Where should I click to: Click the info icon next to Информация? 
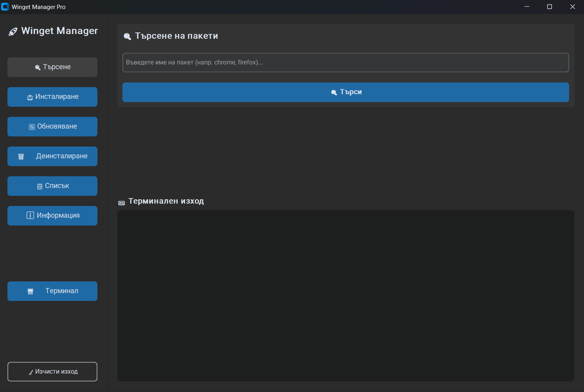[x=30, y=215]
